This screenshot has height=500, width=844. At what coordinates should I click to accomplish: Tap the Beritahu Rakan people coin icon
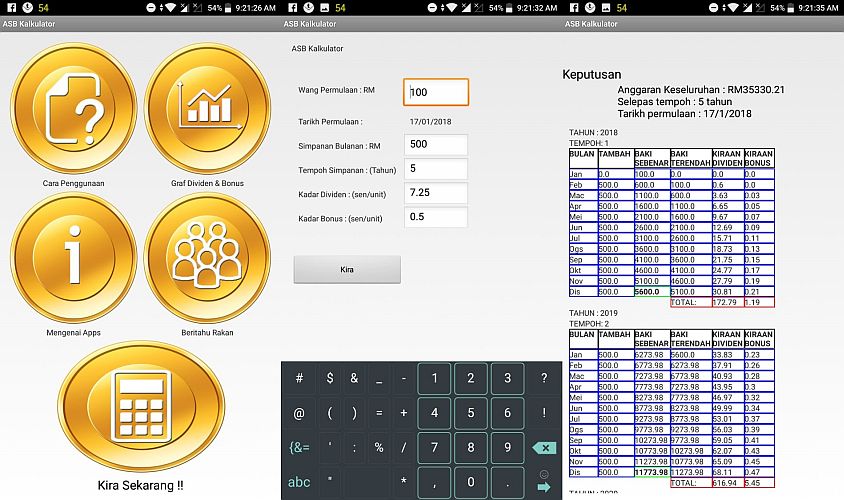[208, 258]
